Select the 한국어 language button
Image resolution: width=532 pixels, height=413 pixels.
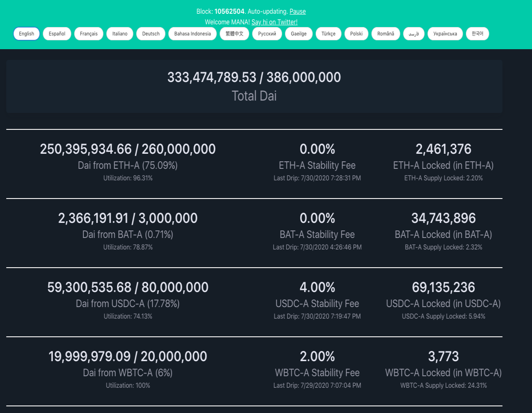(477, 34)
